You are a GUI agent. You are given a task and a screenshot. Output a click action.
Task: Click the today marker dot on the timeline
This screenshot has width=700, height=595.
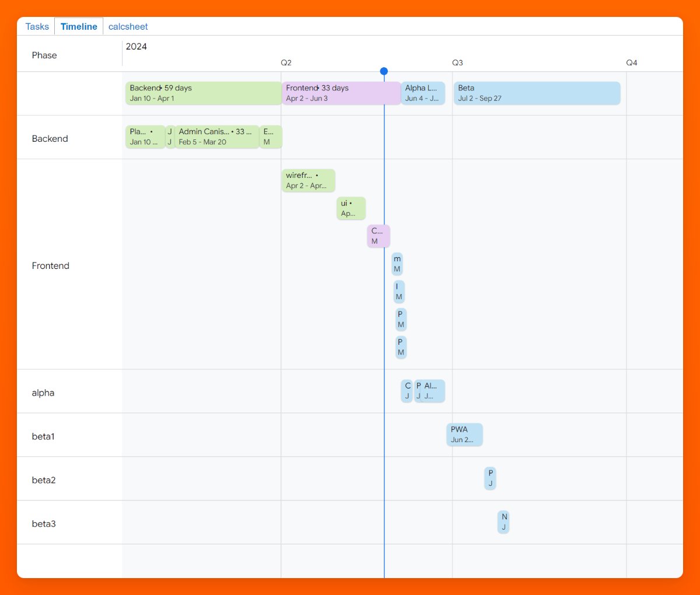(384, 71)
